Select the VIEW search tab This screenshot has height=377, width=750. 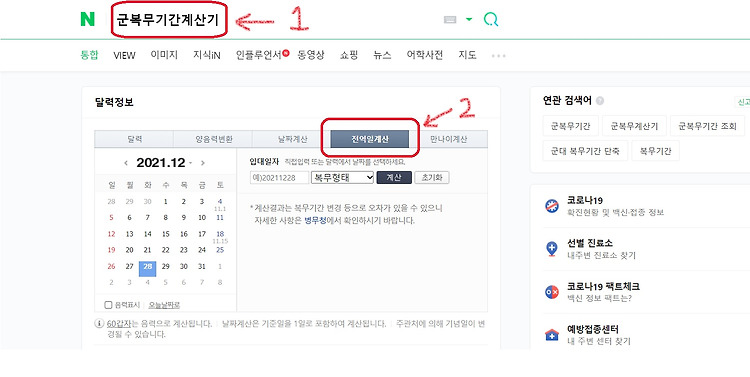124,55
